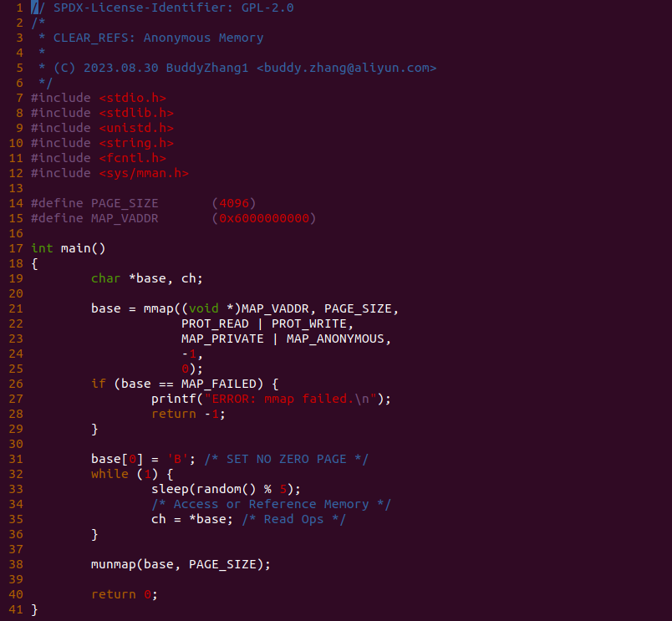Click the MAP_ANONYMOUS flag
The width and height of the screenshot is (672, 621).
(335, 338)
